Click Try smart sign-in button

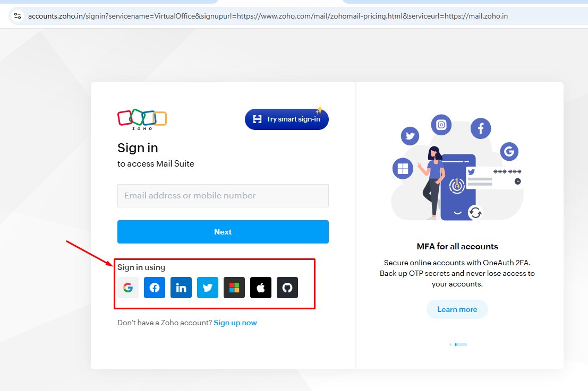tap(287, 119)
